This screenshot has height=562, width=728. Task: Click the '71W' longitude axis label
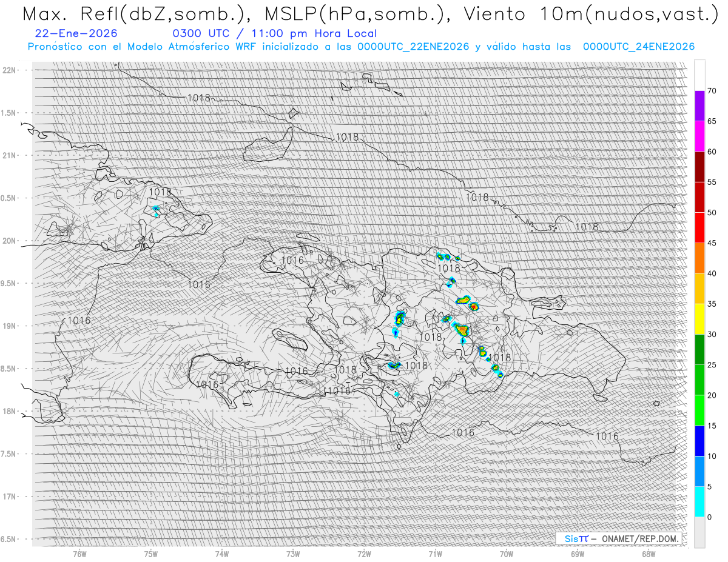(435, 554)
